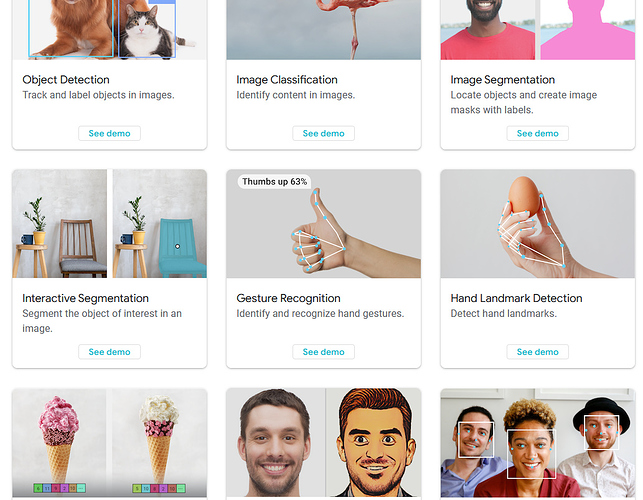Select the Hand Landmark Detection heading
The image size is (643, 500).
coord(516,298)
